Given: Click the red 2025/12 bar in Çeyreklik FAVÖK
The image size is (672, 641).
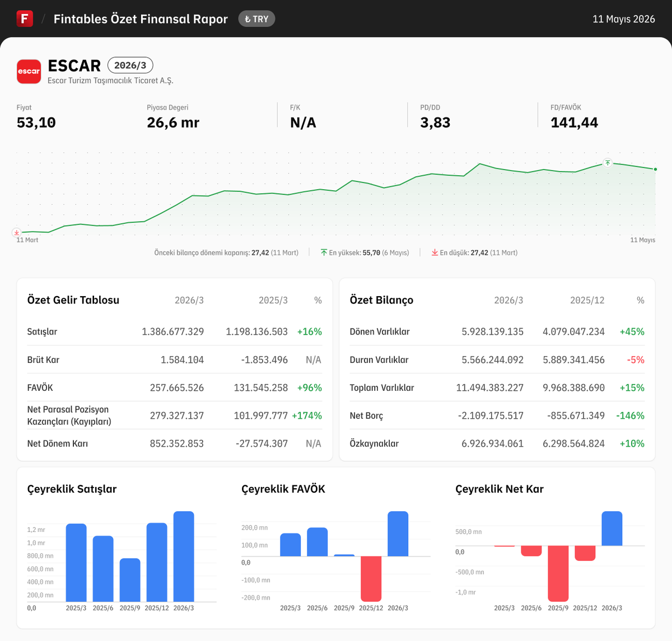Looking at the screenshot, I should [x=371, y=579].
